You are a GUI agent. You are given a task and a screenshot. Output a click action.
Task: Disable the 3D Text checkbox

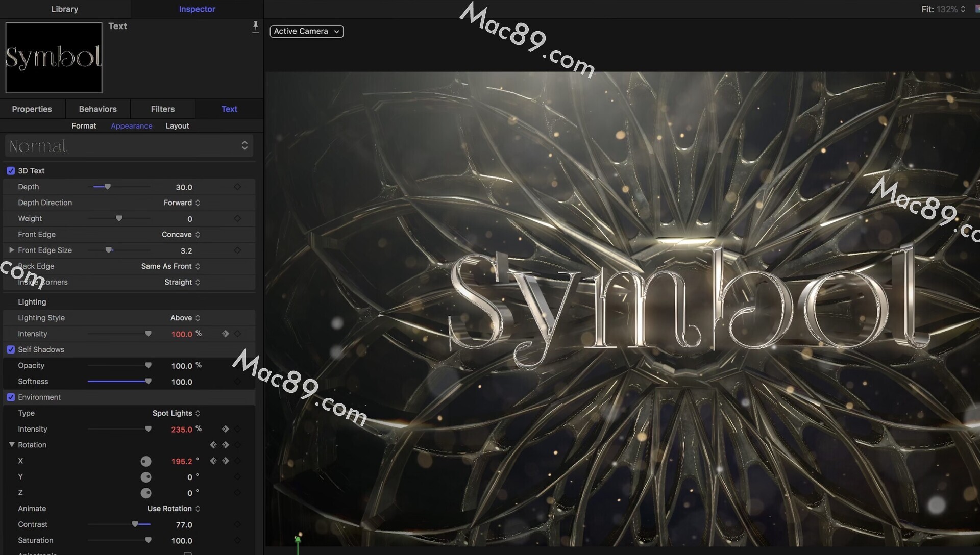pyautogui.click(x=11, y=171)
